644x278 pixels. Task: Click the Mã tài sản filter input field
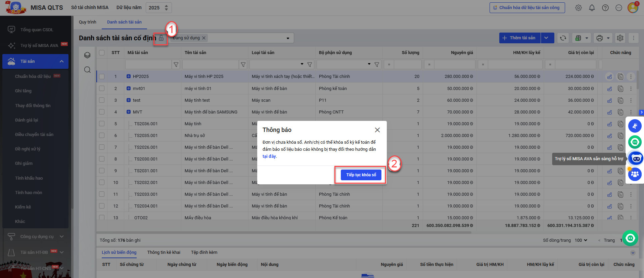(148, 64)
